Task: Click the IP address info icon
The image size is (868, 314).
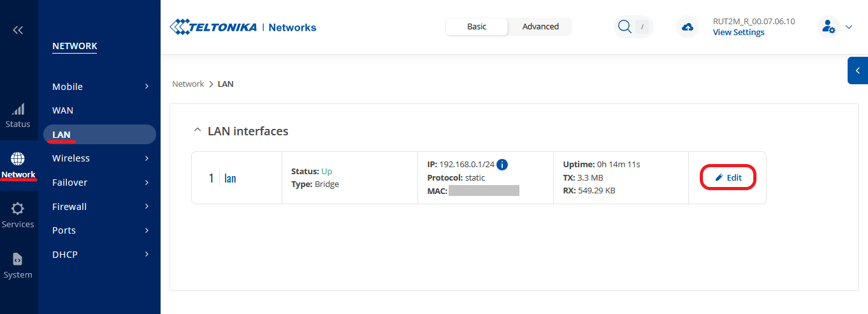Action: [x=502, y=165]
